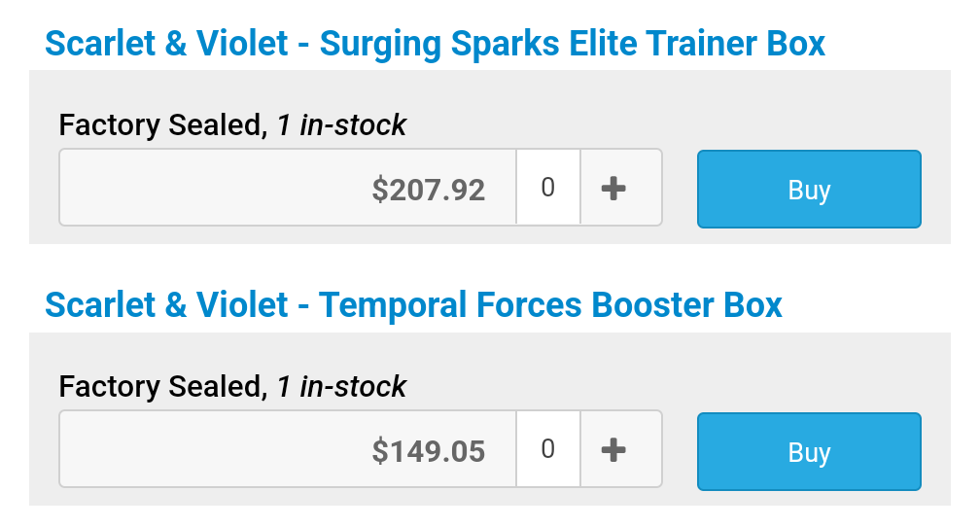
Task: Open Temporal Forces Booster Box product link
Action: click(413, 305)
